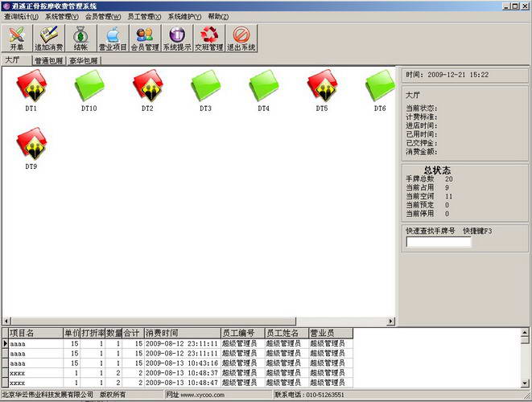
Task: Click the table's scroll down arrow
Action: [x=525, y=384]
